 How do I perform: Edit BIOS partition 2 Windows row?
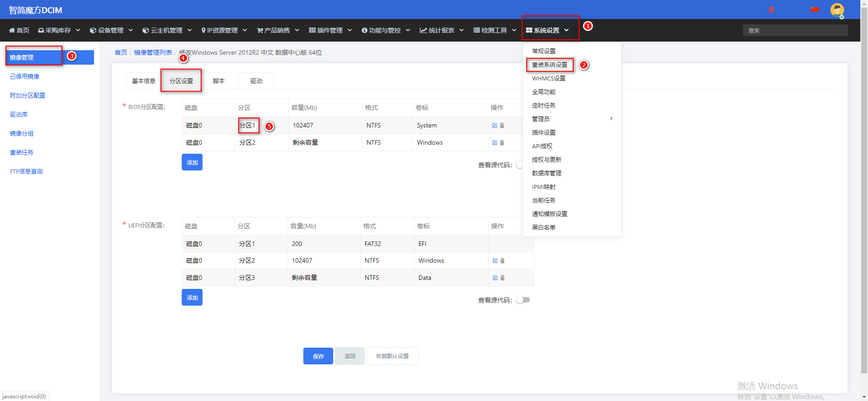[x=495, y=142]
